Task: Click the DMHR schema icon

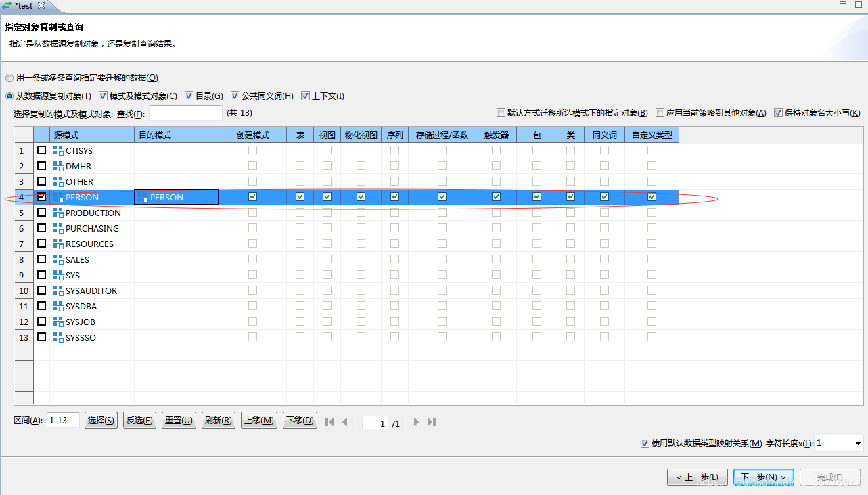Action: [58, 166]
